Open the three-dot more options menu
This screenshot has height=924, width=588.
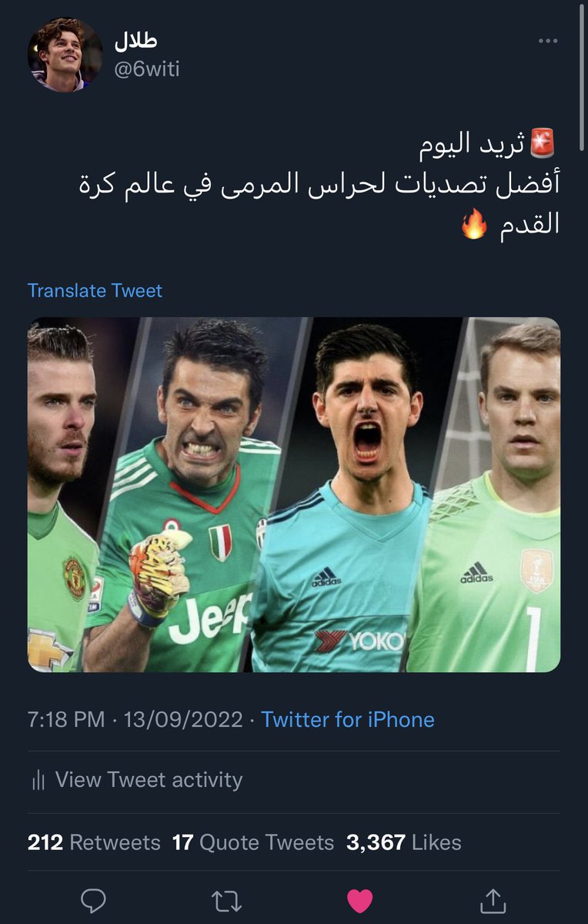547,42
